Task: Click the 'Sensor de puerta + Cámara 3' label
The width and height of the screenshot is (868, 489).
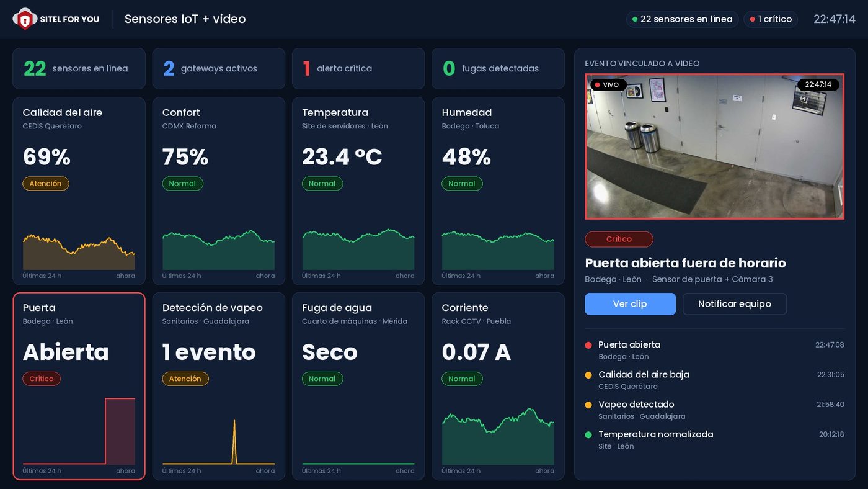Action: point(712,279)
